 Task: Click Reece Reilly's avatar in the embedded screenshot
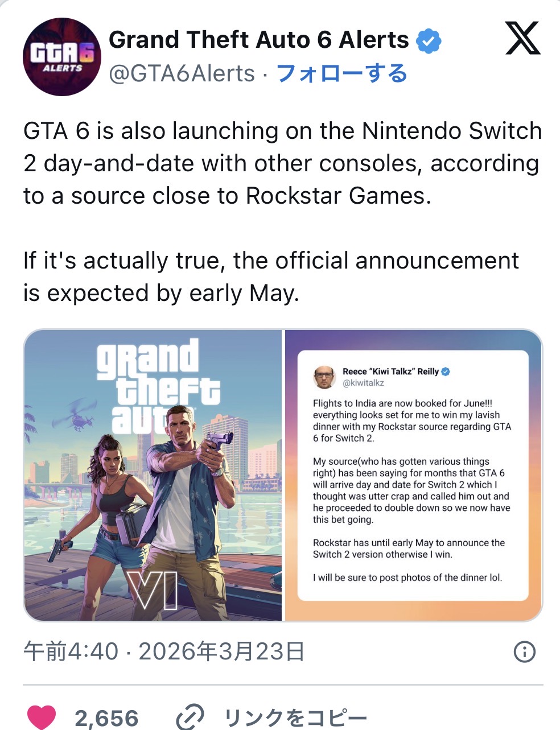(324, 377)
